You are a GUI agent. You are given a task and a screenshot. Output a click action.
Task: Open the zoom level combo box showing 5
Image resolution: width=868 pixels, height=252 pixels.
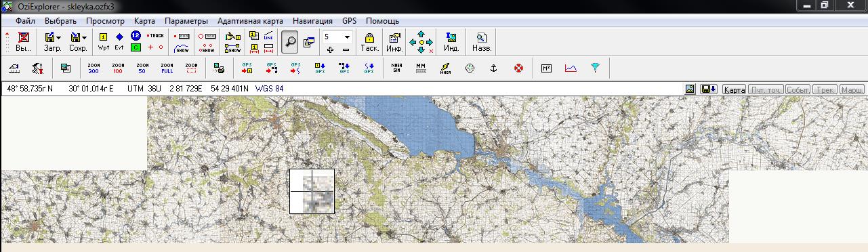click(x=337, y=37)
